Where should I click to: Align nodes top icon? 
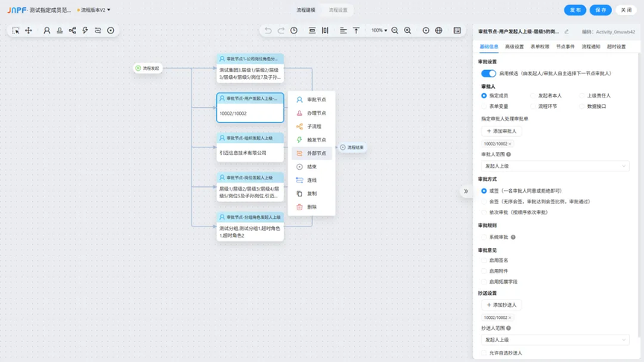pyautogui.click(x=356, y=31)
